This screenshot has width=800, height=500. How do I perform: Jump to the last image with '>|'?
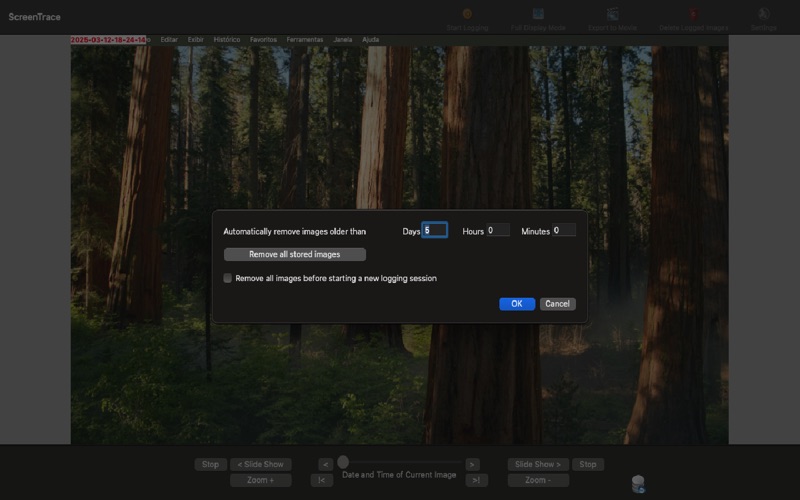tap(476, 480)
